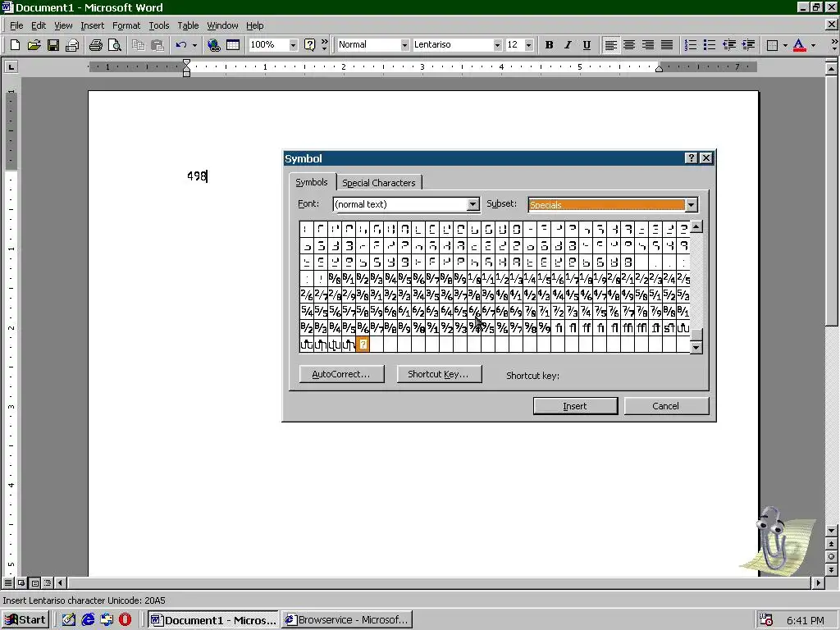Save the document with floppy icon

point(53,45)
